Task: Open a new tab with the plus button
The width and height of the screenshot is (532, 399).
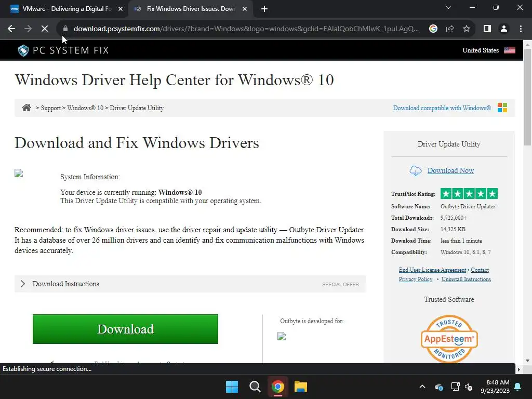Action: click(264, 9)
